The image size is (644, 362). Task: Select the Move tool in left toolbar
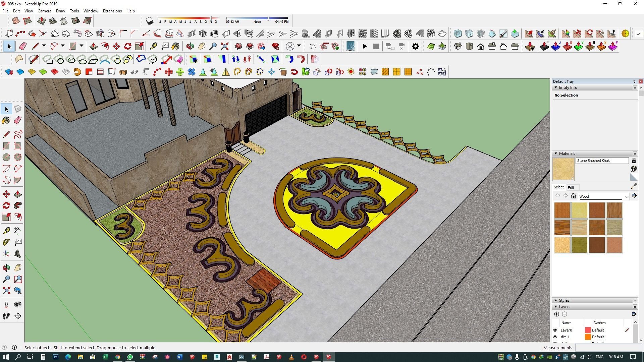[6, 194]
